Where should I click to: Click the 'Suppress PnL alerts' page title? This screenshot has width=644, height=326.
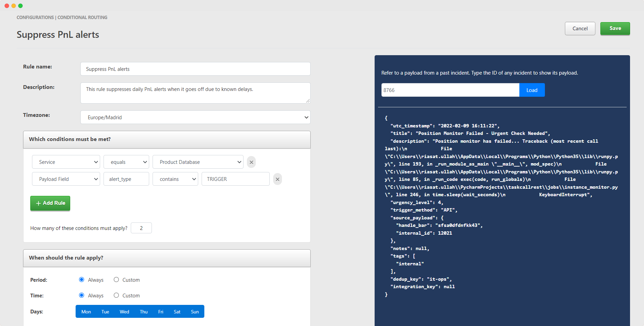click(x=58, y=35)
